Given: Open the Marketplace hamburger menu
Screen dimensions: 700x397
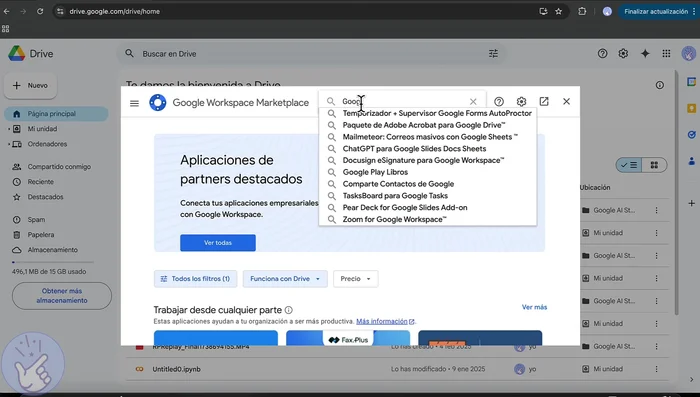Looking at the screenshot, I should click(x=134, y=103).
